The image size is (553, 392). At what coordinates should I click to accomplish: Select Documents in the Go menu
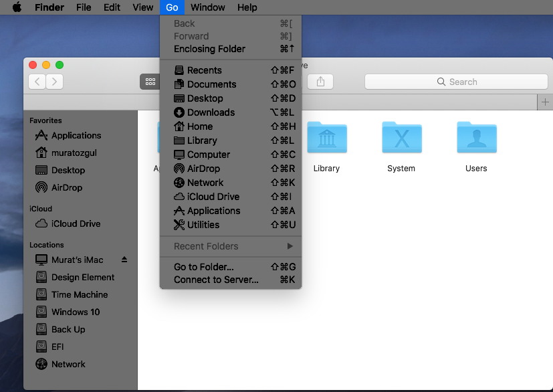pos(231,84)
